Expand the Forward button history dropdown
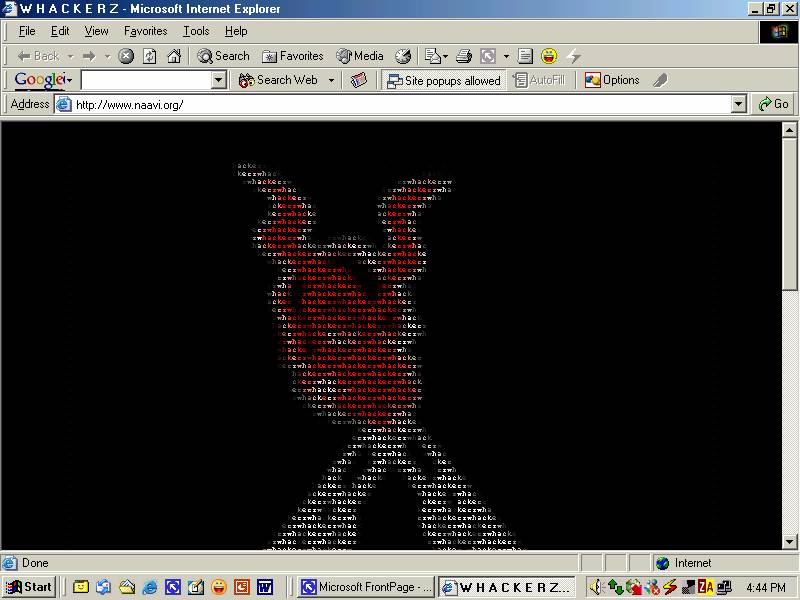Screen dimensions: 800x600 click(108, 56)
